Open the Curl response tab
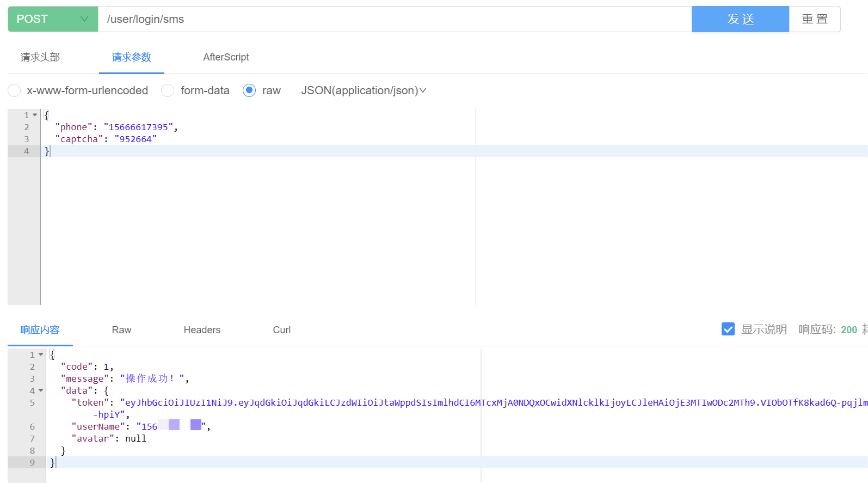Viewport: 868px width, 483px height. pos(281,330)
